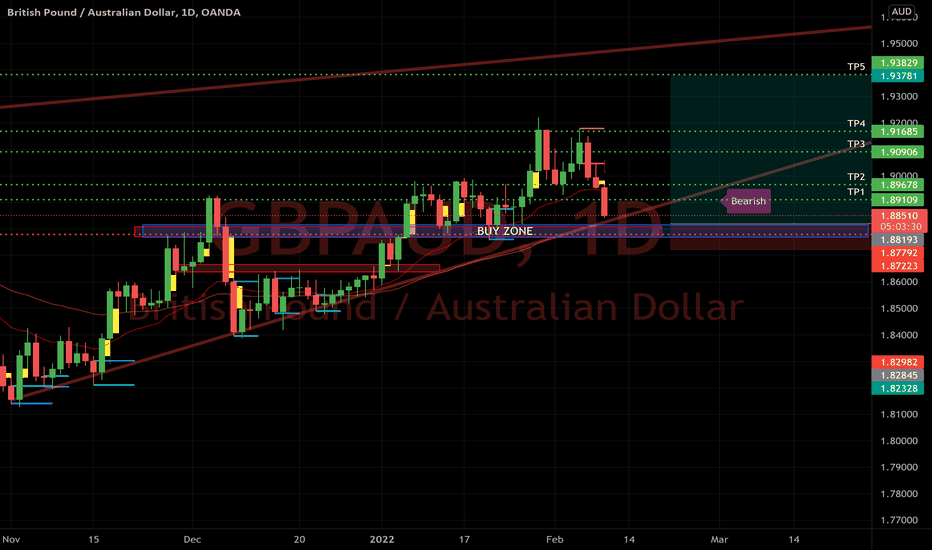This screenshot has height=550, width=932.
Task: Click the 1.77000 price axis label
Action: [899, 520]
